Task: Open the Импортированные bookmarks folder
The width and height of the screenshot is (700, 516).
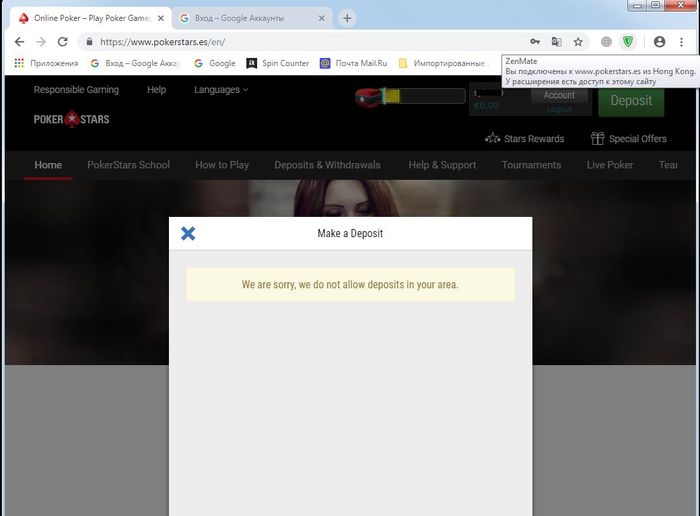Action: point(442,63)
